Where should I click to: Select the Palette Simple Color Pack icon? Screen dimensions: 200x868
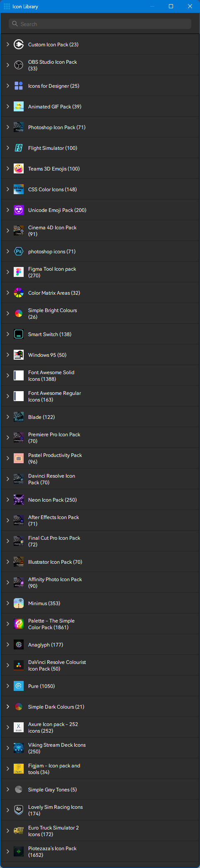click(x=19, y=624)
